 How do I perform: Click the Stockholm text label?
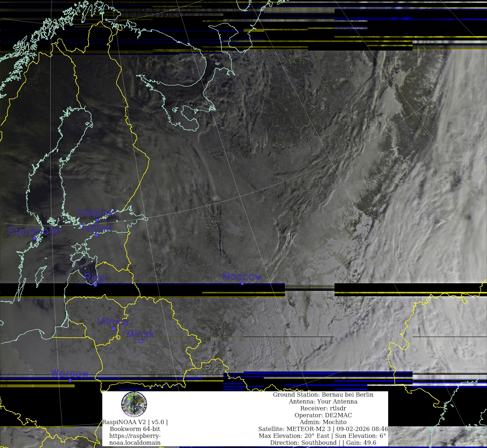(35, 231)
